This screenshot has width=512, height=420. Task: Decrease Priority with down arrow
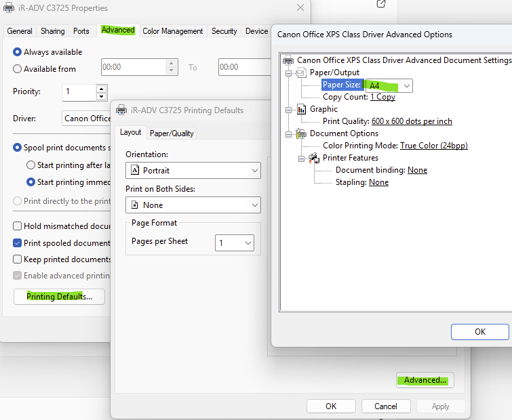(102, 96)
